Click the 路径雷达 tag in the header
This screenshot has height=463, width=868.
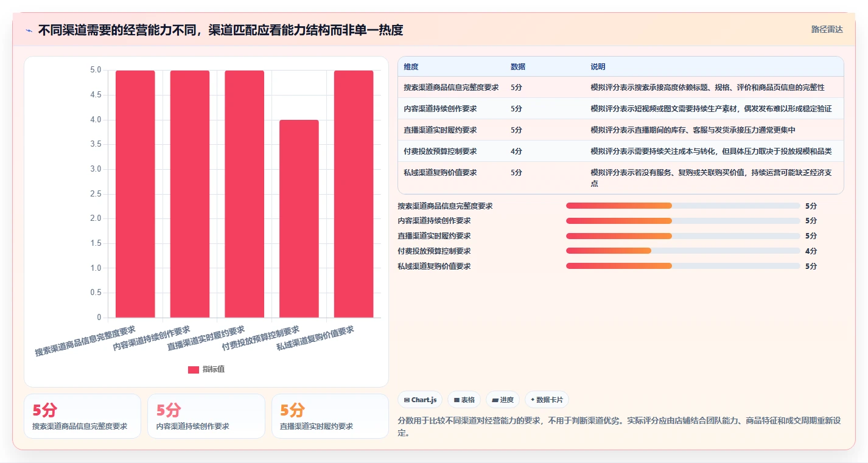827,29
